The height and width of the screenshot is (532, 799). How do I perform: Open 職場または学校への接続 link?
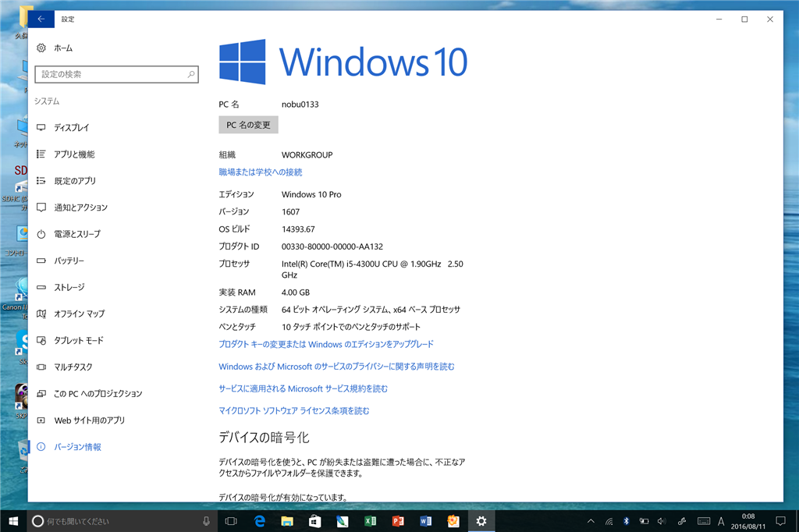pyautogui.click(x=261, y=172)
